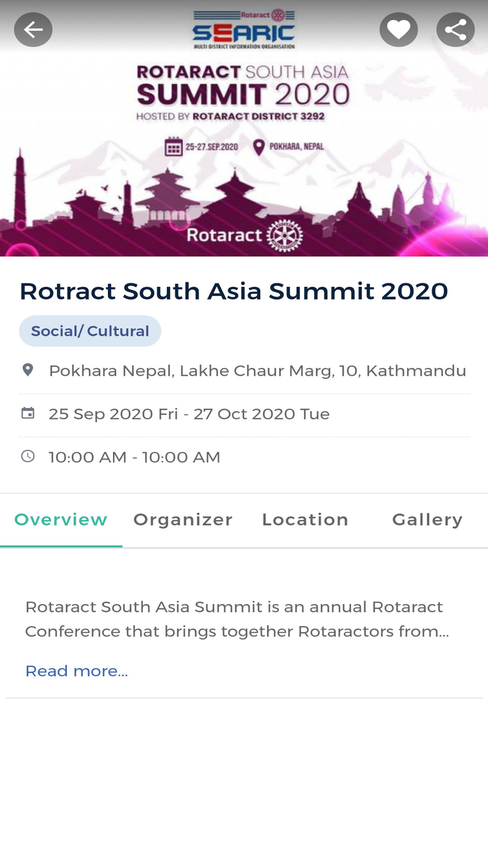Expand description with Read more link
This screenshot has width=488, height=868.
coord(77,671)
